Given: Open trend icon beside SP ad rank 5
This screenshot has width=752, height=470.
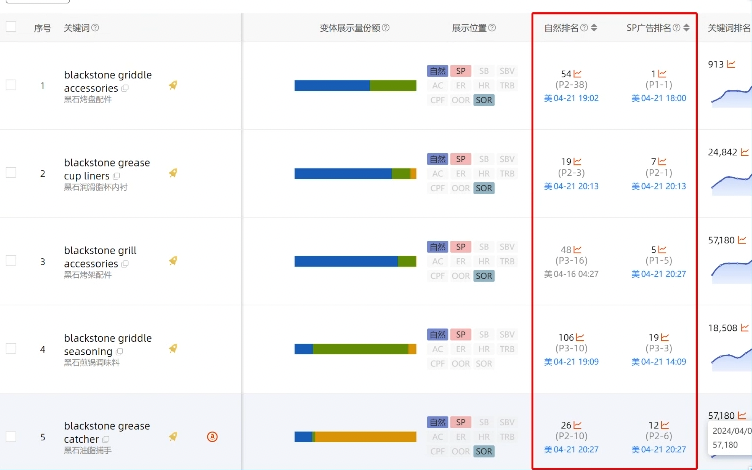Looking at the screenshot, I should 662,249.
